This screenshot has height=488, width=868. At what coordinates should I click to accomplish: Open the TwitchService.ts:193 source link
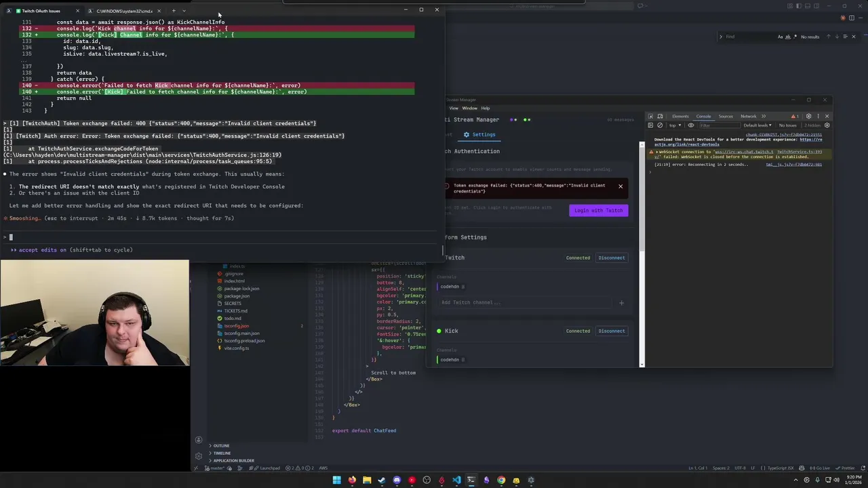(x=800, y=152)
